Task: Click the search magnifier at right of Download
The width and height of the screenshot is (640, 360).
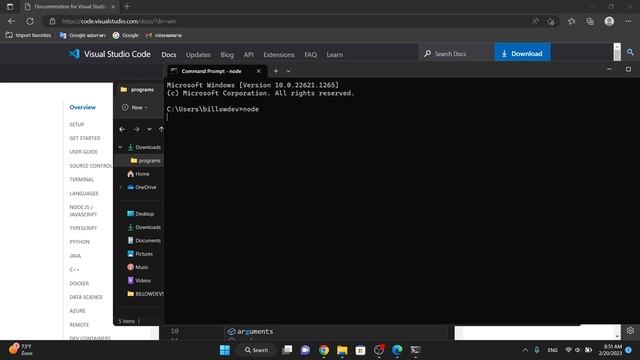Action: coord(630,52)
